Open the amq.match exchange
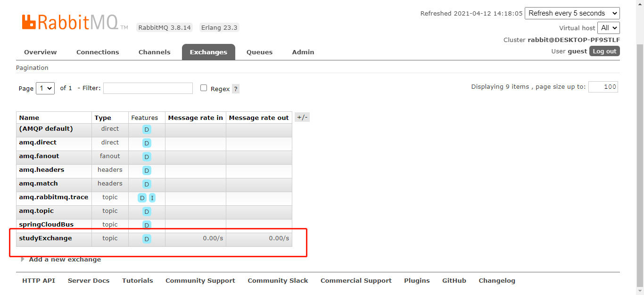Viewport: 644px width, 295px height. click(x=38, y=183)
